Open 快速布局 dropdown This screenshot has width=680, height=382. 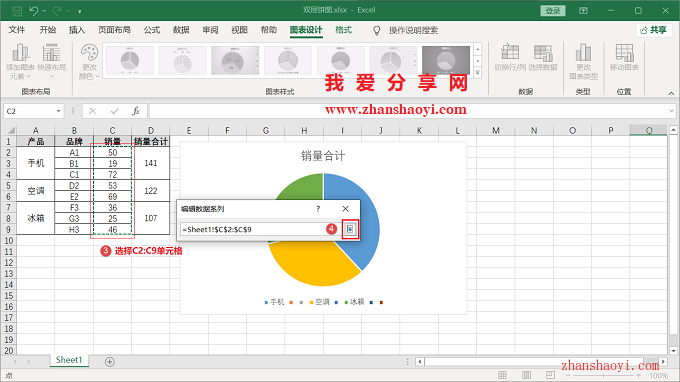(52, 62)
